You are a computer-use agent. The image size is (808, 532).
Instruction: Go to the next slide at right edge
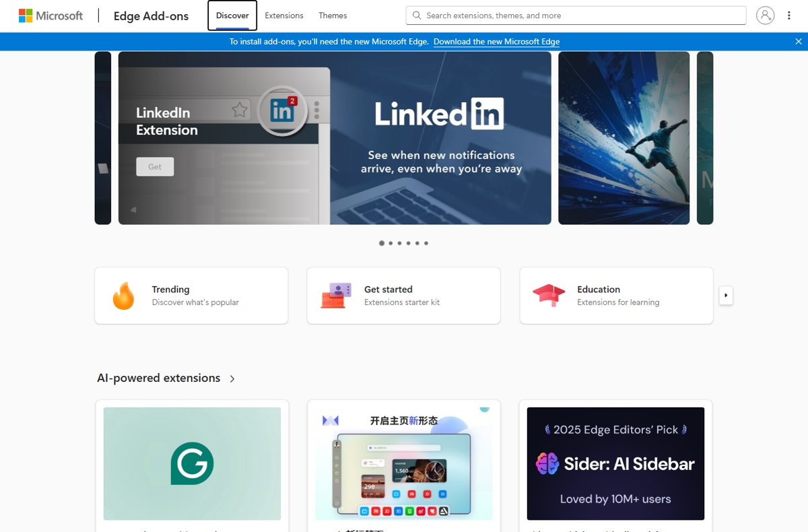click(x=705, y=138)
